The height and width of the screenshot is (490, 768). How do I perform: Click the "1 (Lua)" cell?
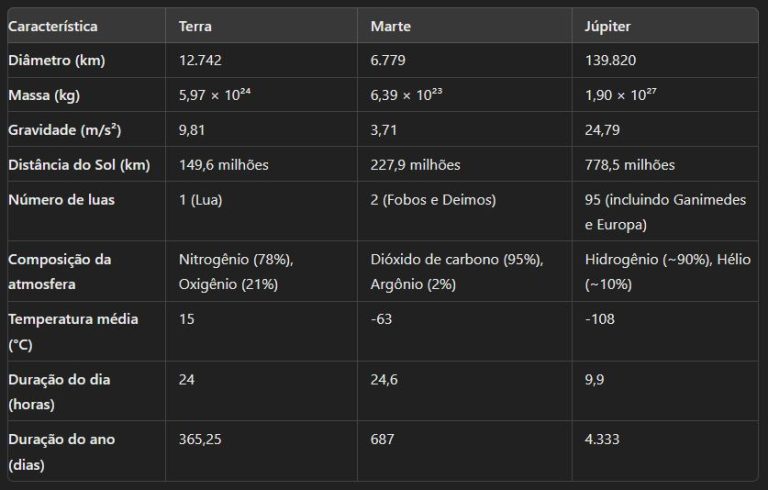tap(200, 200)
